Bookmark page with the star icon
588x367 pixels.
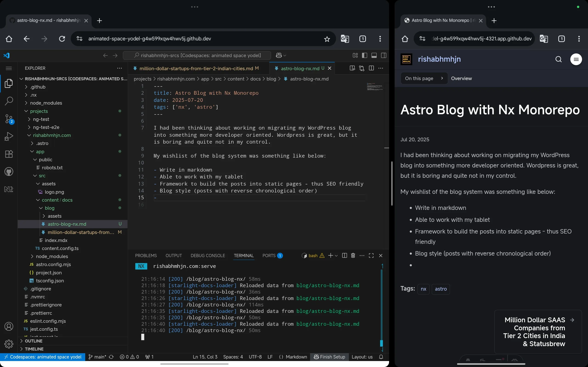click(x=327, y=39)
